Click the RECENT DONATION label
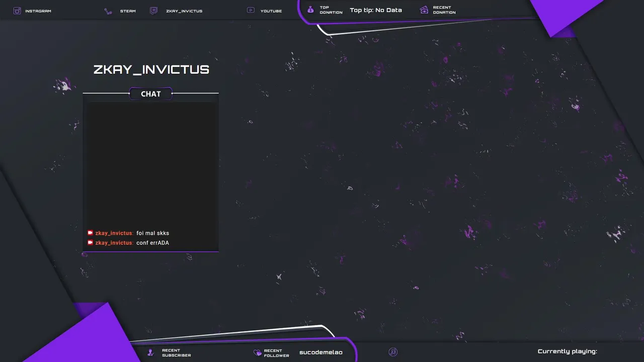Screen dimensions: 644x362 click(x=444, y=10)
